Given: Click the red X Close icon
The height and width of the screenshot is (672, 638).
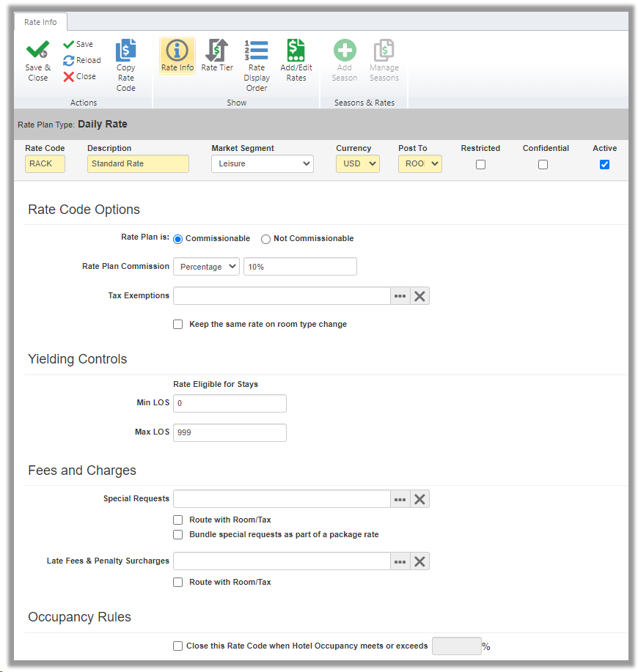Looking at the screenshot, I should coord(69,77).
